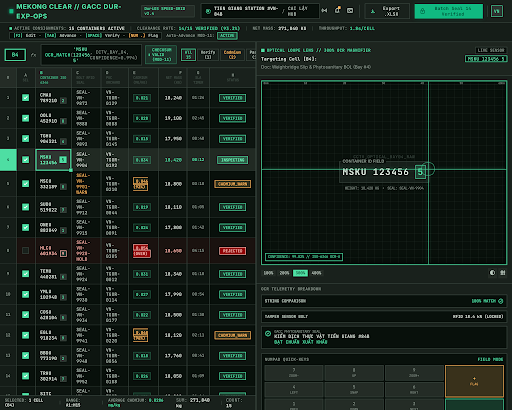Click the grid icon beside the contrast icon
This screenshot has width=512, height=410.
[503, 273]
